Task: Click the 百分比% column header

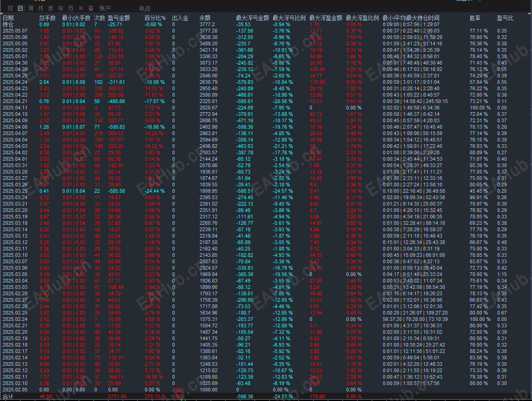Action: 155,18
